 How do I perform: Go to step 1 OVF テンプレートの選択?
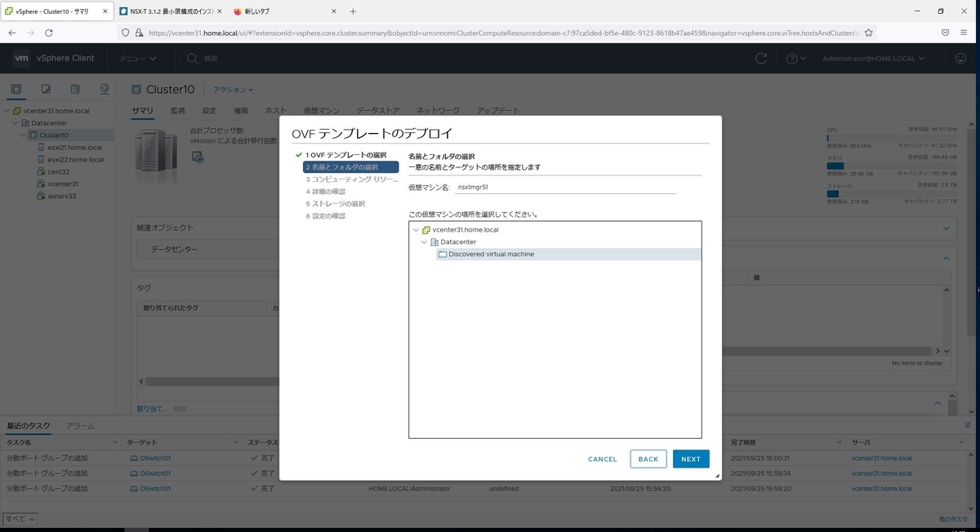pos(346,155)
